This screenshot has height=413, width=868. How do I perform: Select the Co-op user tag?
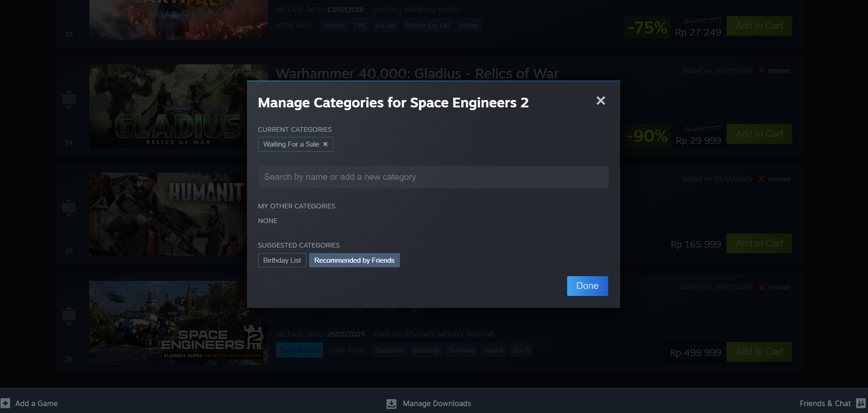click(x=385, y=25)
